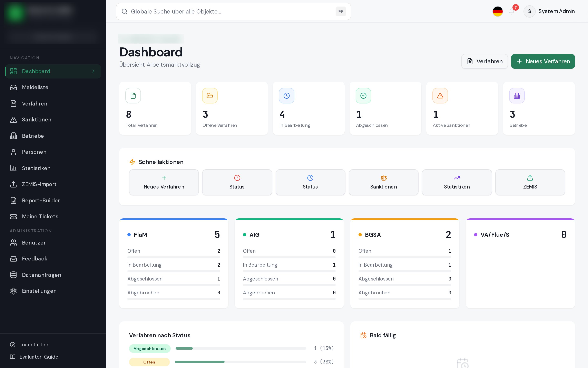Viewport: 588px width, 368px height.
Task: Click the ⌘K shortcut badge
Action: [341, 11]
